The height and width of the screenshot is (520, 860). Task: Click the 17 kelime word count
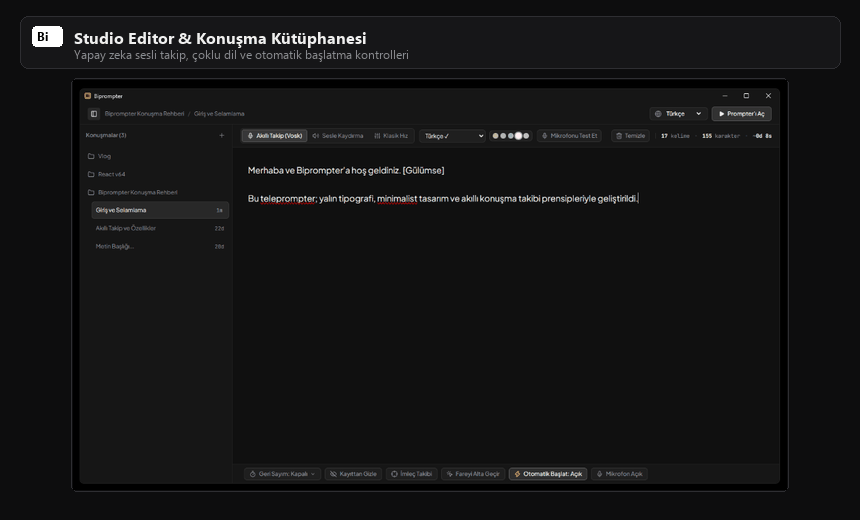pos(675,136)
